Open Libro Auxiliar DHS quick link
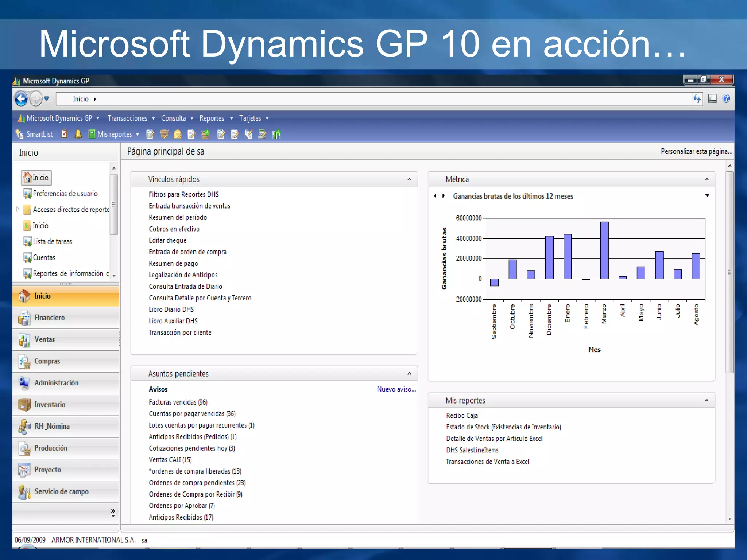Image resolution: width=747 pixels, height=560 pixels. click(x=173, y=321)
